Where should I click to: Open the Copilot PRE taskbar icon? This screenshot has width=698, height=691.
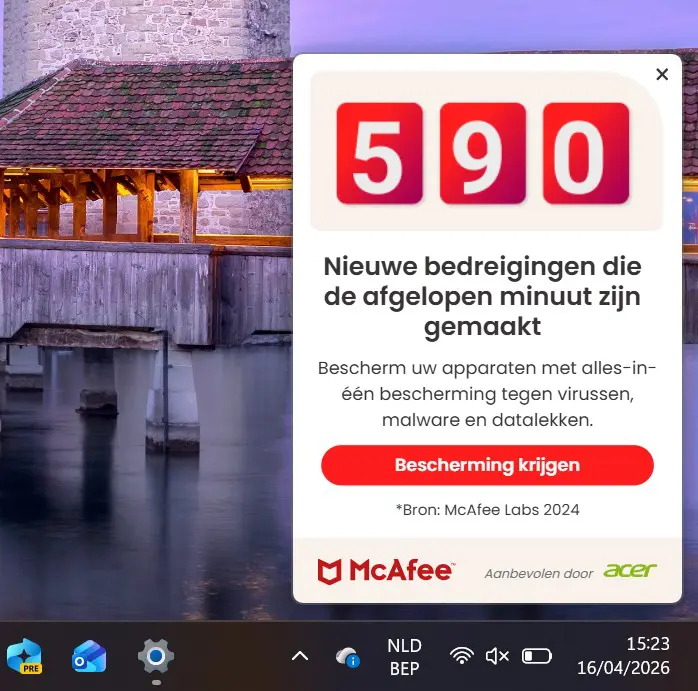pyautogui.click(x=24, y=656)
